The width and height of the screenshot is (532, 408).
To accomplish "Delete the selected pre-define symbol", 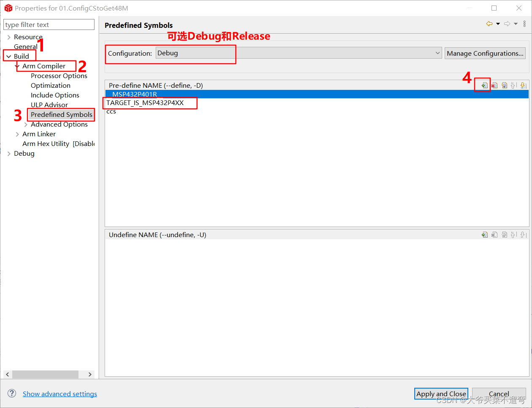I will (x=494, y=85).
